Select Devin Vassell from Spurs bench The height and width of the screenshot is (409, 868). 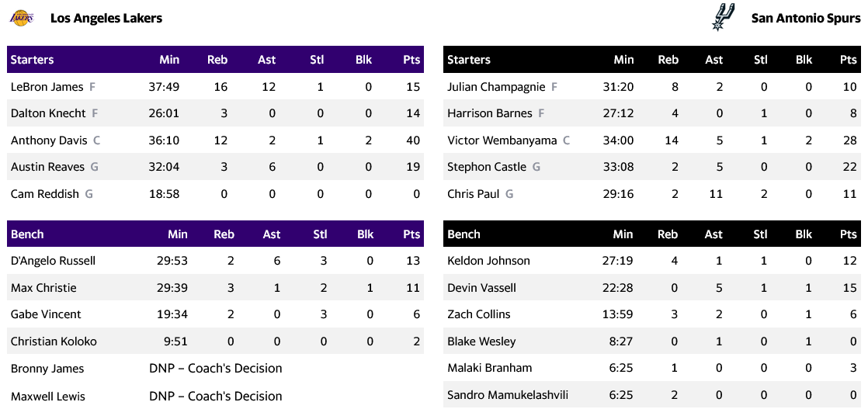click(x=481, y=288)
